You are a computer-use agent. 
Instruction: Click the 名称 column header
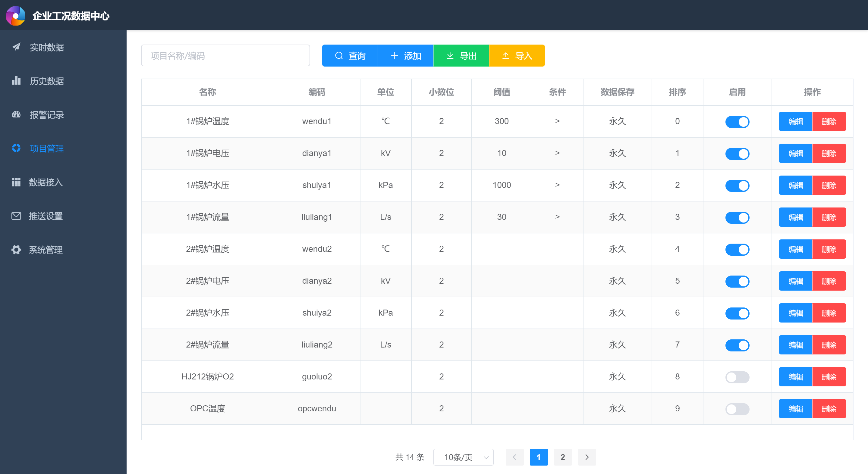208,92
